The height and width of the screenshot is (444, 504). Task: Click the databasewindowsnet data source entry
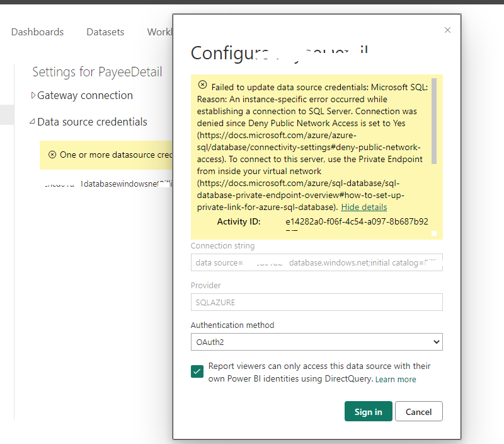pyautogui.click(x=108, y=184)
